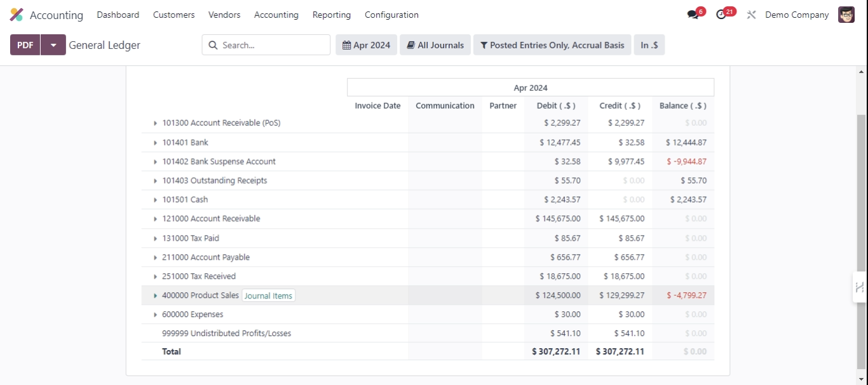Open the Configuration menu
The width and height of the screenshot is (868, 385).
(x=391, y=15)
